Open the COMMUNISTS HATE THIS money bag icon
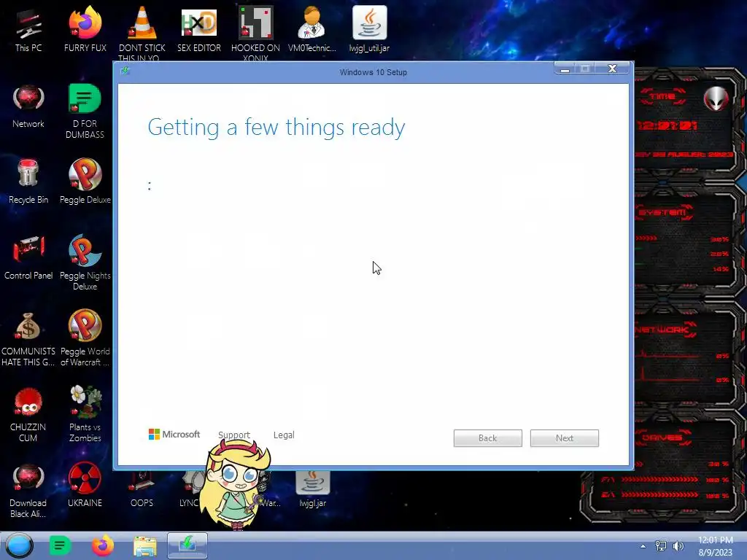The width and height of the screenshot is (747, 560). tap(28, 339)
